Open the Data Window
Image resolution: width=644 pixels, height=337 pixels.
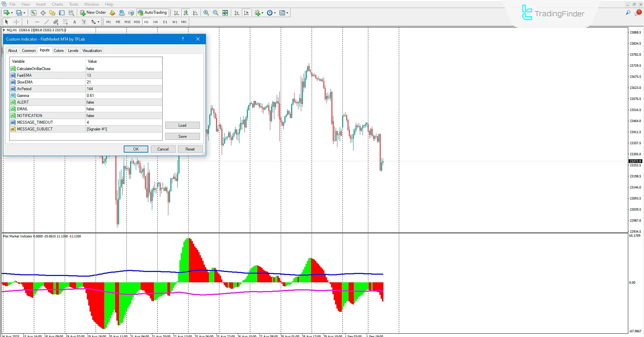(x=43, y=13)
